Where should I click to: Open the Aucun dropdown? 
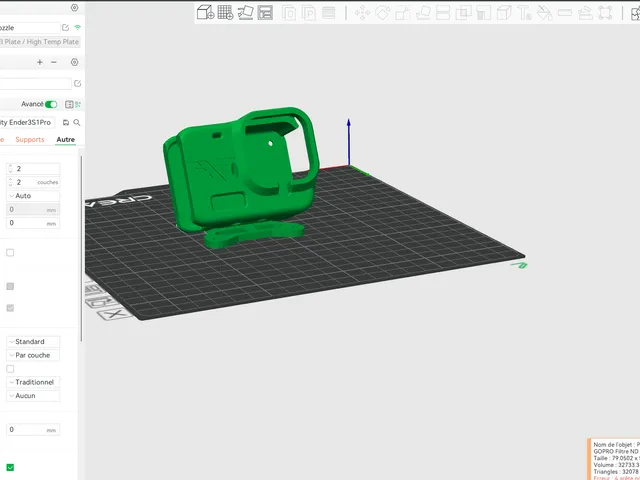coord(33,396)
